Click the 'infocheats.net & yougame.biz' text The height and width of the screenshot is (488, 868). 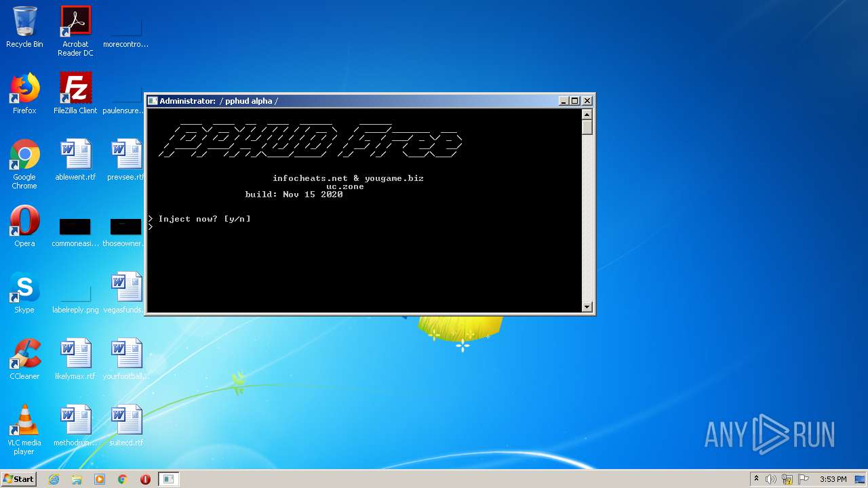pyautogui.click(x=348, y=178)
